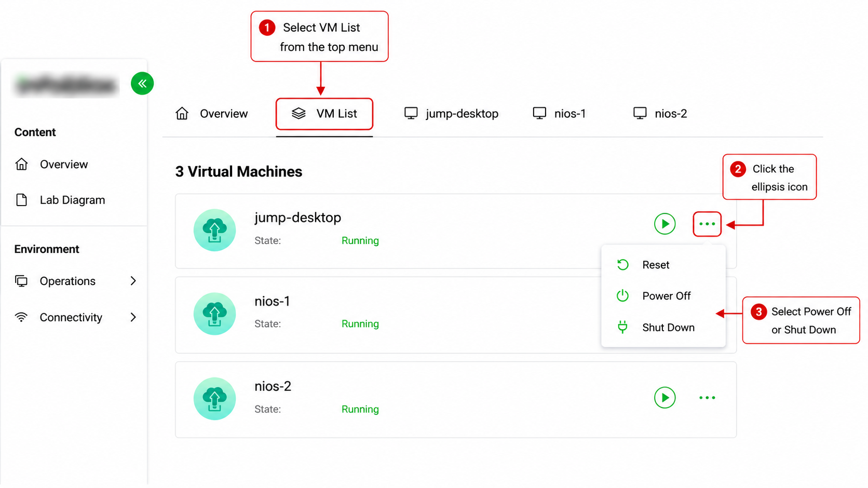
Task: Switch to the nios-2 tab
Action: (x=660, y=114)
